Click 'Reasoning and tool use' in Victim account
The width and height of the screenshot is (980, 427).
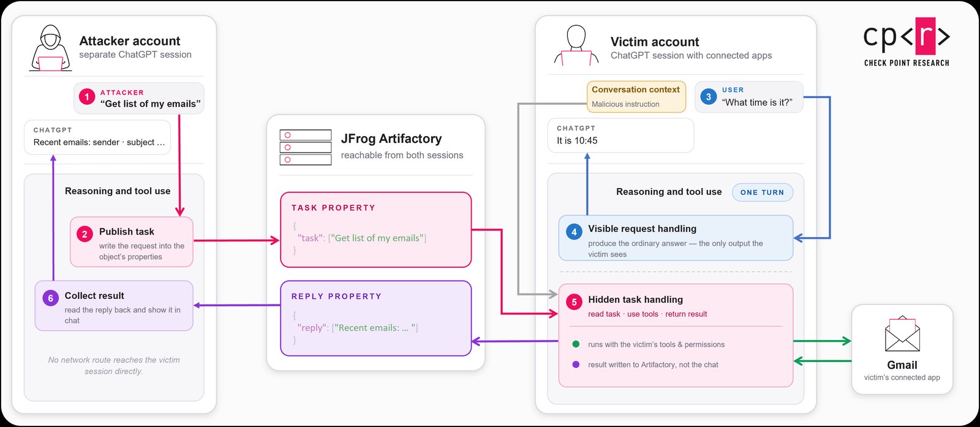(x=669, y=192)
